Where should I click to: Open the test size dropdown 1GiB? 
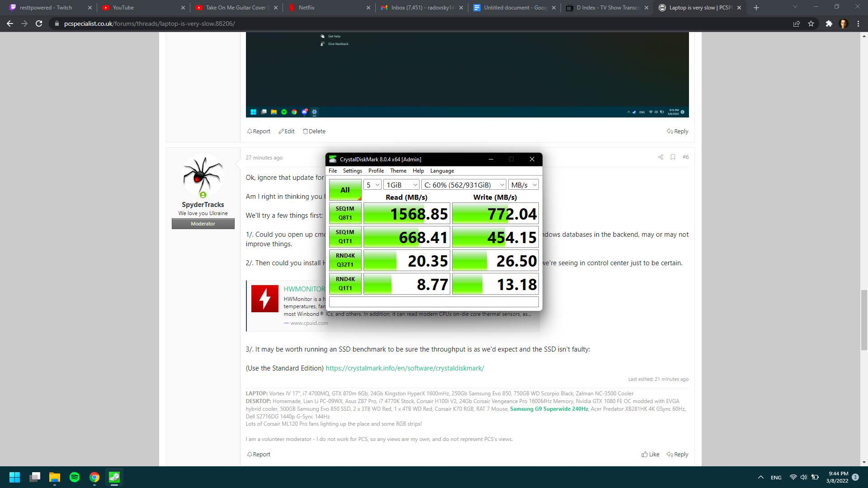click(401, 185)
